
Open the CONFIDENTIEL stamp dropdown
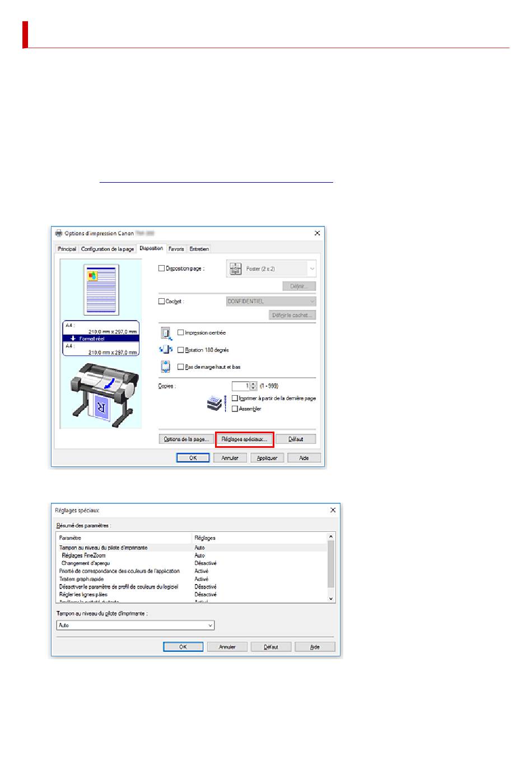pos(272,302)
